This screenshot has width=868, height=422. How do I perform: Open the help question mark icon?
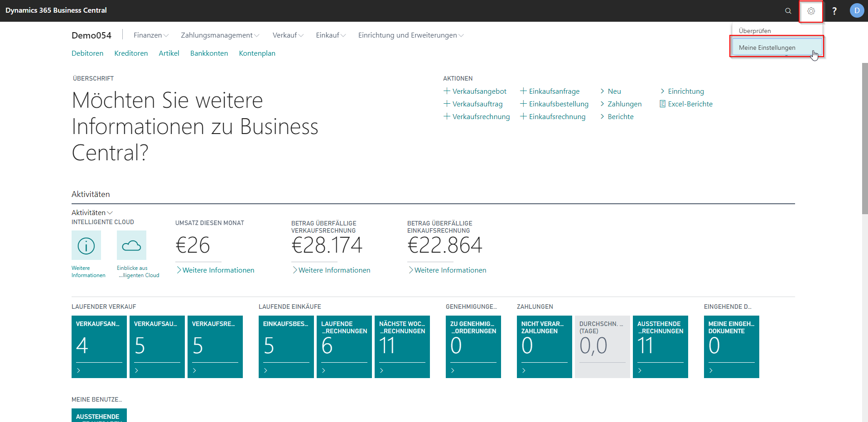click(x=834, y=11)
